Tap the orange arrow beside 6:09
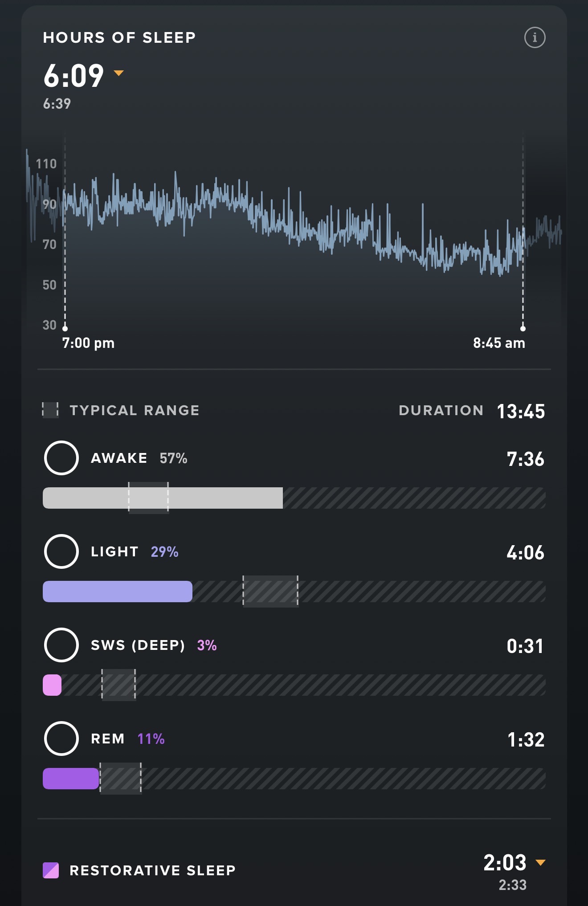This screenshot has width=588, height=906. (118, 73)
